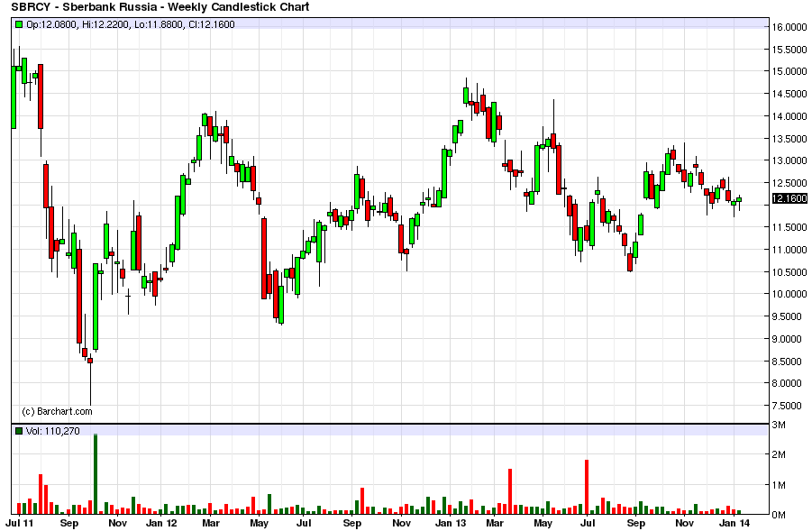Click the 'Vol: 110,270' label
The image size is (812, 531).
coord(53,431)
